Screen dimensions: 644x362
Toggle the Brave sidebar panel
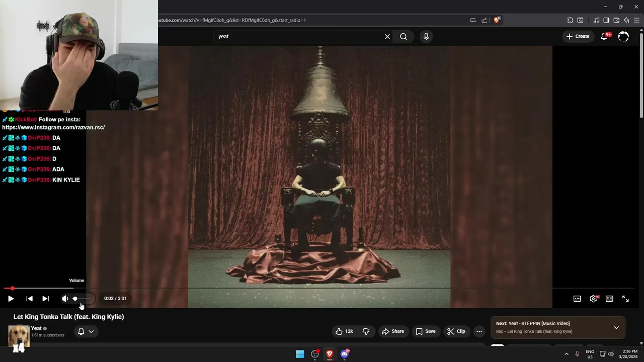tap(606, 20)
